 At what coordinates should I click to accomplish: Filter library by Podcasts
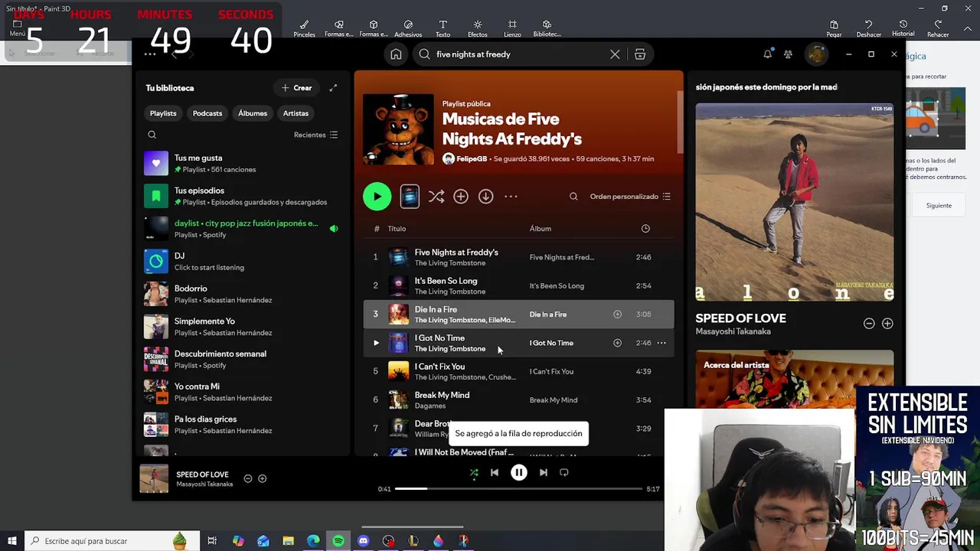(207, 113)
